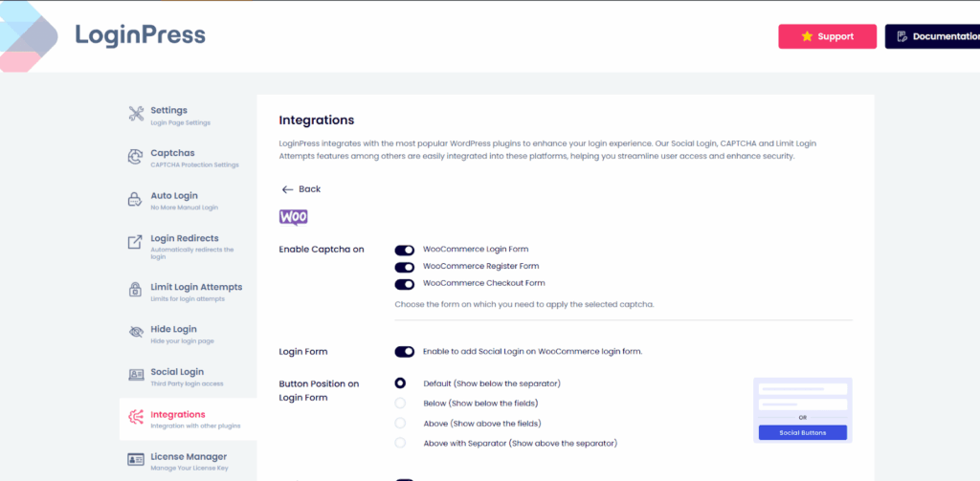Image resolution: width=980 pixels, height=481 pixels.
Task: Select Below (Show below the fields) option
Action: point(400,403)
